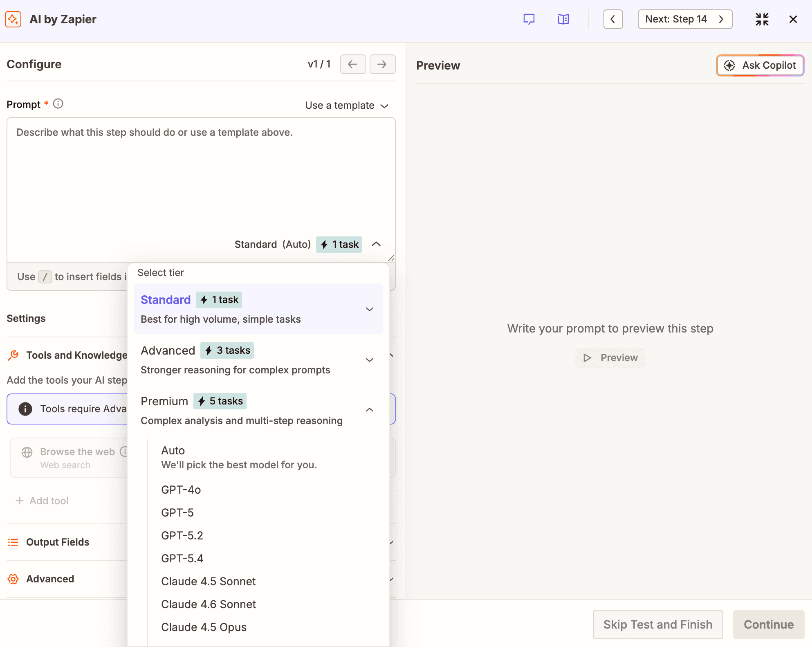The image size is (812, 647).
Task: Click the 3 tasks badge on Advanced tier
Action: [x=227, y=350]
